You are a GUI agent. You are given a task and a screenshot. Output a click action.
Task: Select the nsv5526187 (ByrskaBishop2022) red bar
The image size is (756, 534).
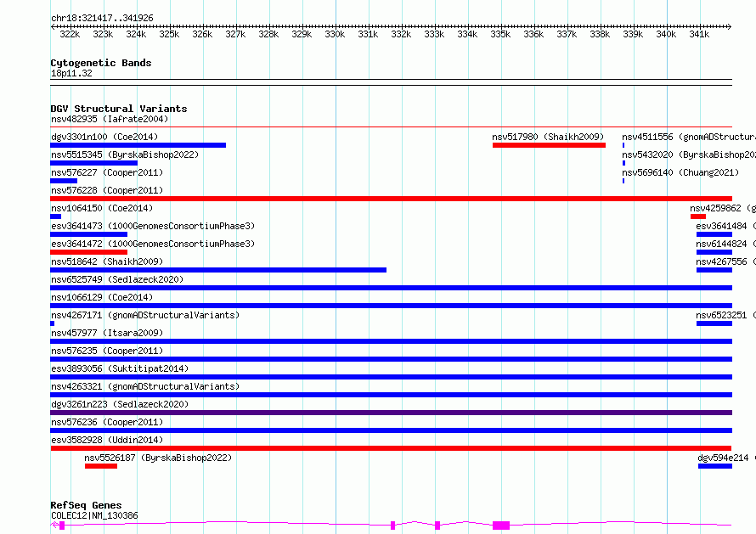pos(100,466)
